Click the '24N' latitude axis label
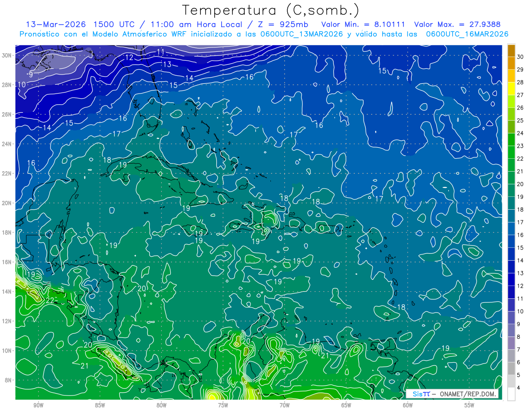532x411 pixels. [x=7, y=144]
